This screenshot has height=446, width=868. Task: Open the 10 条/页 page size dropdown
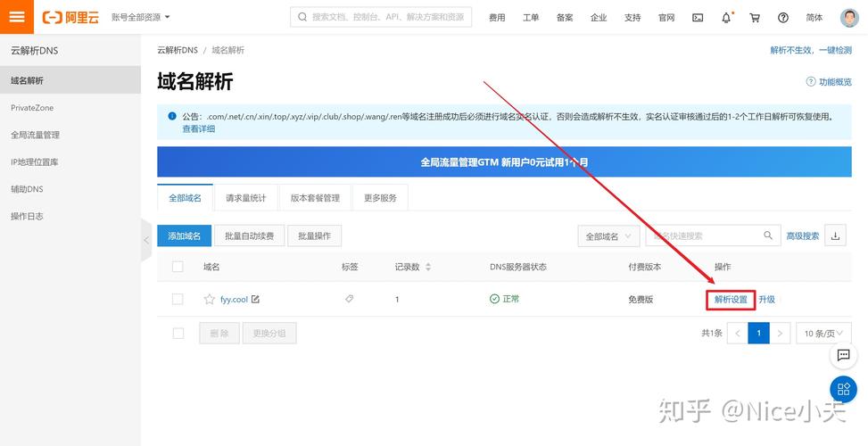click(x=823, y=333)
